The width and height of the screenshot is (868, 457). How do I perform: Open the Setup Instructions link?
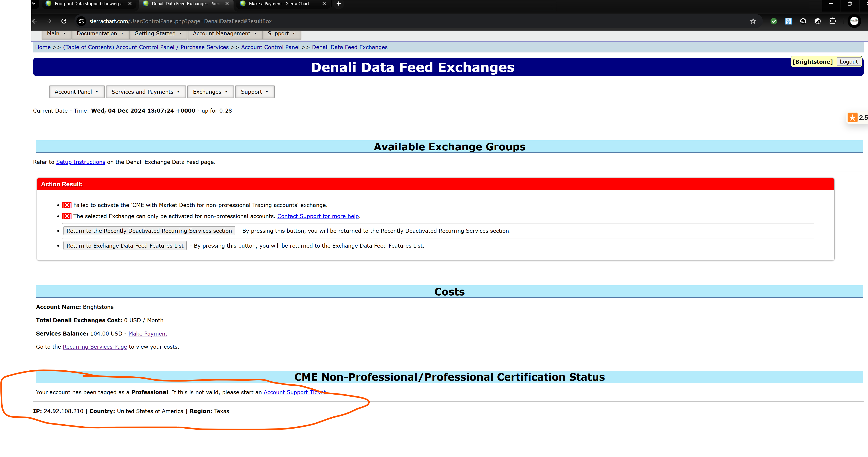tap(81, 162)
